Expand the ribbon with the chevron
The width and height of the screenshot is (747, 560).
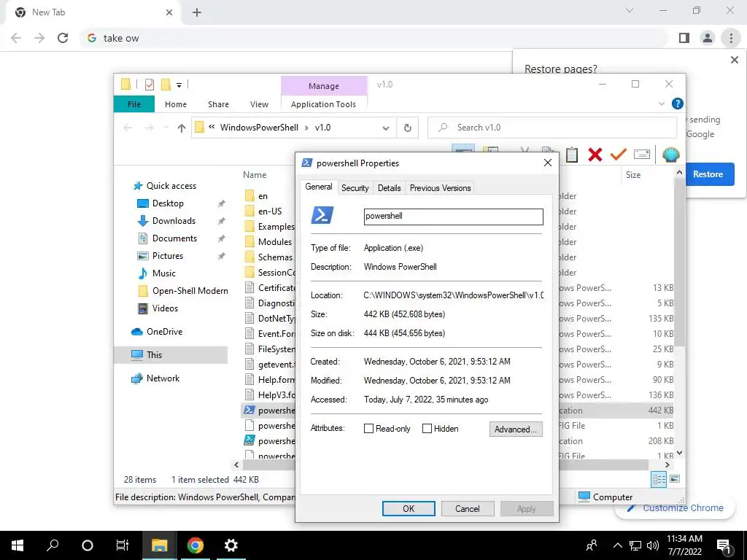tap(661, 104)
